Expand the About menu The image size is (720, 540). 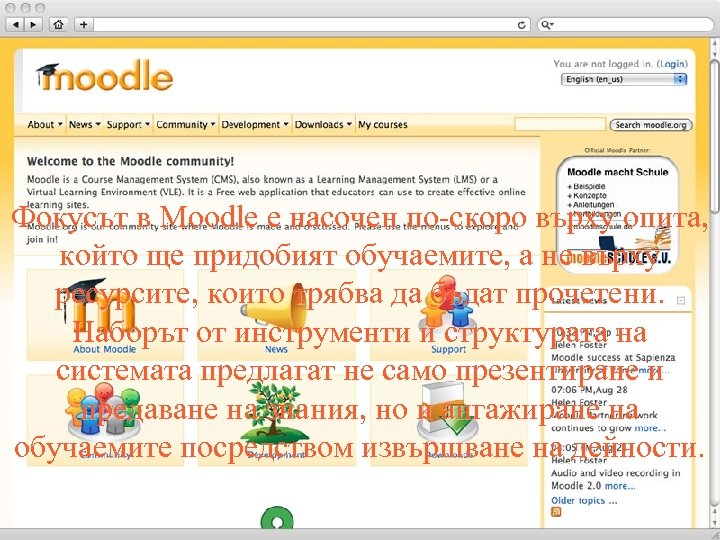pos(45,124)
